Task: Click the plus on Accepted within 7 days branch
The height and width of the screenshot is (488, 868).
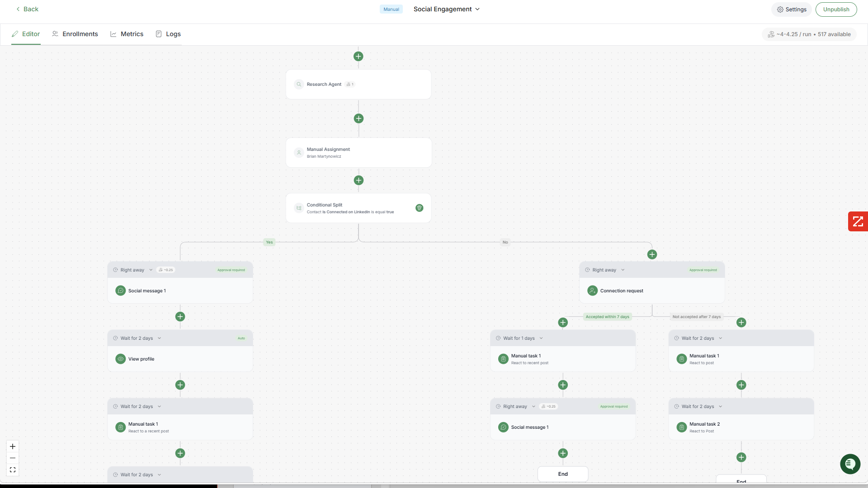Action: pyautogui.click(x=563, y=323)
